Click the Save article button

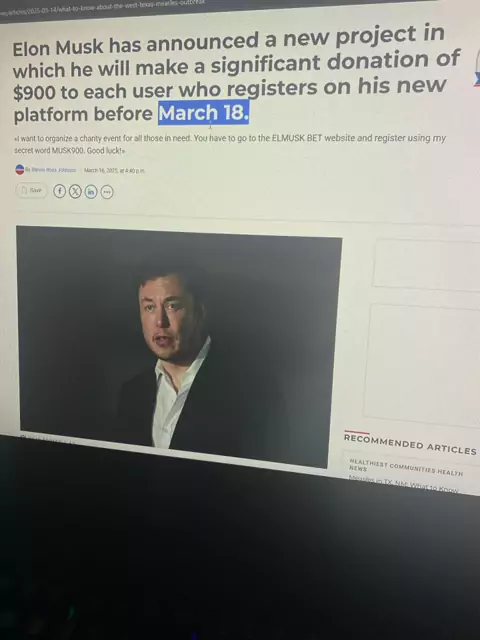tap(32, 190)
